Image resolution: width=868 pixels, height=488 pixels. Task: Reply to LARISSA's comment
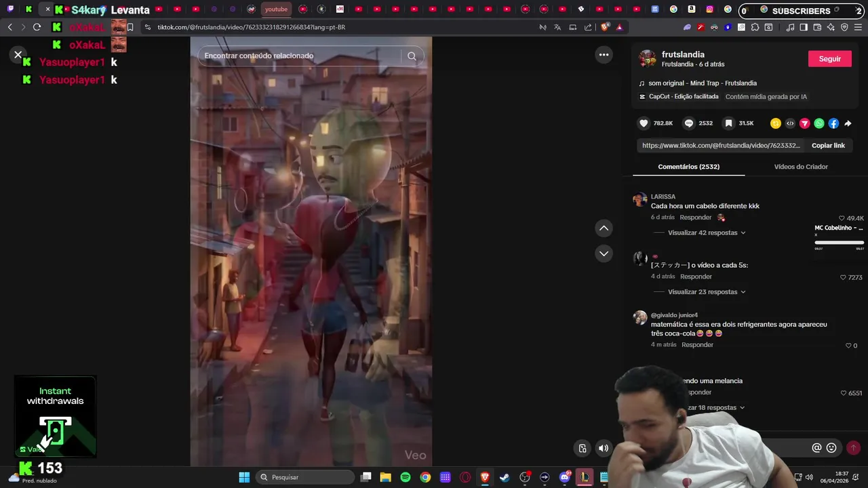[696, 218]
